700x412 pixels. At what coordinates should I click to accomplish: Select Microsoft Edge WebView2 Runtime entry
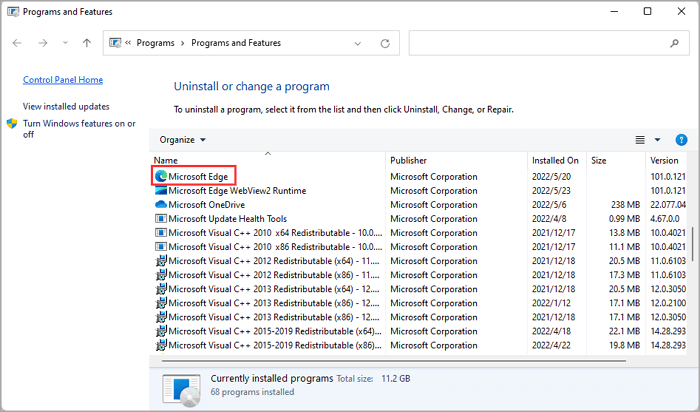click(237, 190)
